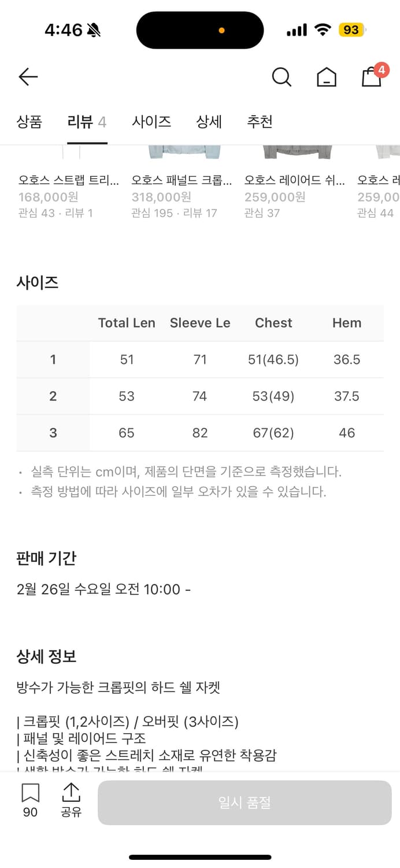This screenshot has height=868, width=400.
Task: Open the 리뷰 4 tab
Action: (87, 122)
